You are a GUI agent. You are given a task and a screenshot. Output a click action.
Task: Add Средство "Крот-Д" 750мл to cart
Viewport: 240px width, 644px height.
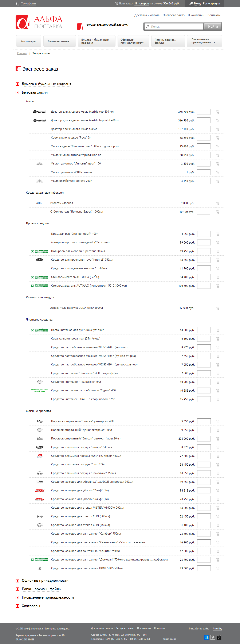218,260
